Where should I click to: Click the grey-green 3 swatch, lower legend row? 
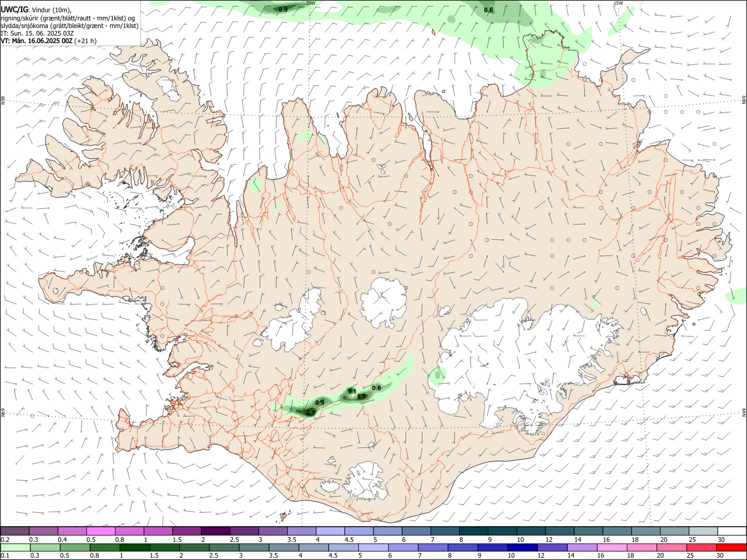(x=254, y=547)
